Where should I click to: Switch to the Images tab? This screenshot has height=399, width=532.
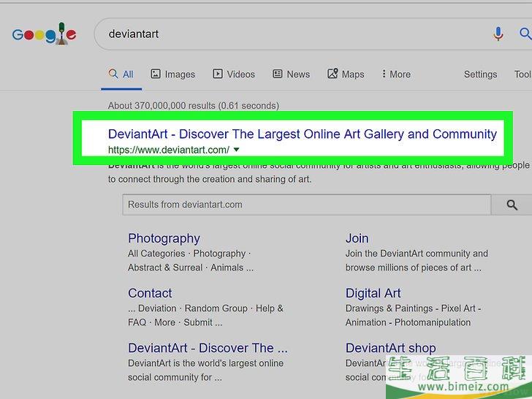tap(172, 74)
